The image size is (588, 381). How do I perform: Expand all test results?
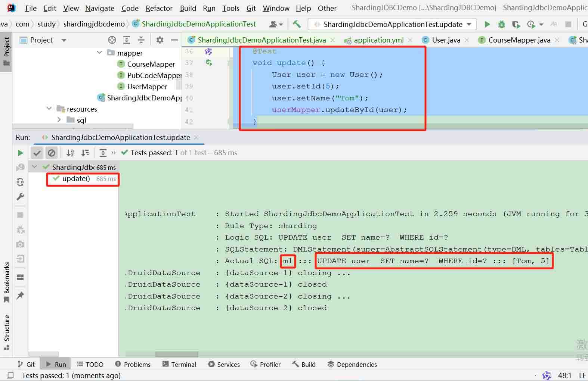coord(103,153)
